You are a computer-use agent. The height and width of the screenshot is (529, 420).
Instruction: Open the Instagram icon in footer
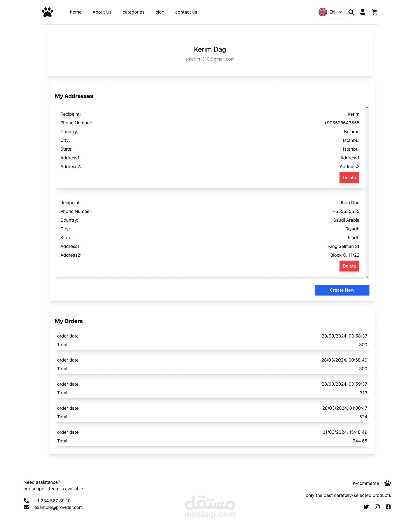click(377, 507)
